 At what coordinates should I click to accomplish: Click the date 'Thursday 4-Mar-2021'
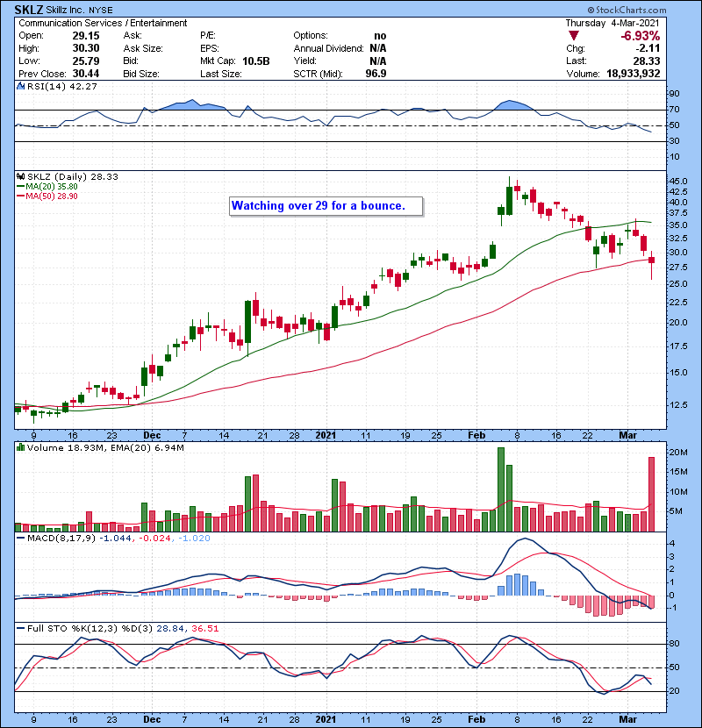point(612,23)
